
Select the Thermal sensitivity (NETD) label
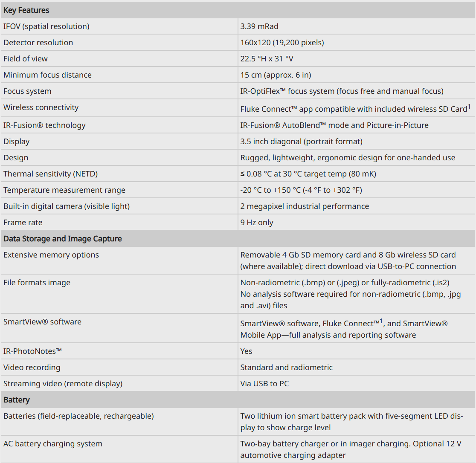coord(50,174)
